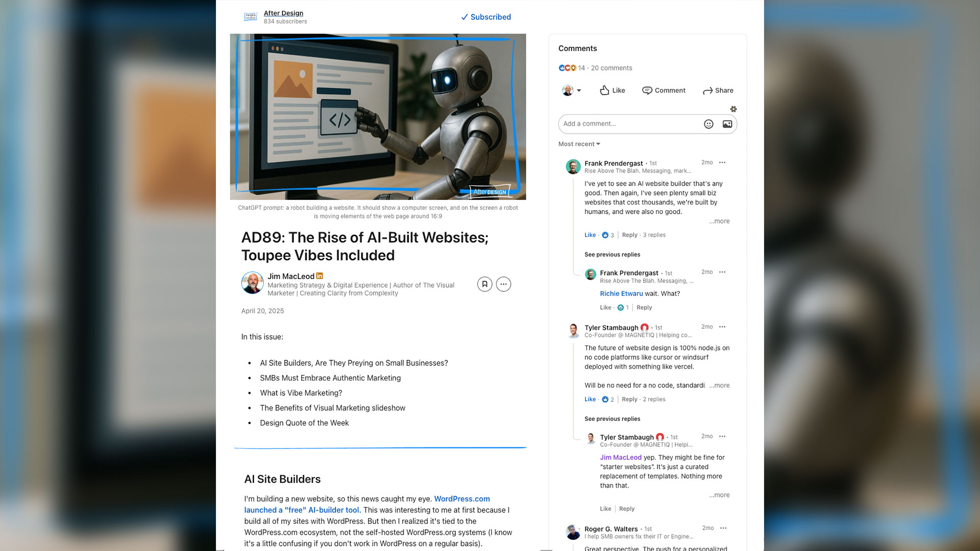Click the Comment speech bubble button
The image size is (980, 551).
[x=664, y=90]
